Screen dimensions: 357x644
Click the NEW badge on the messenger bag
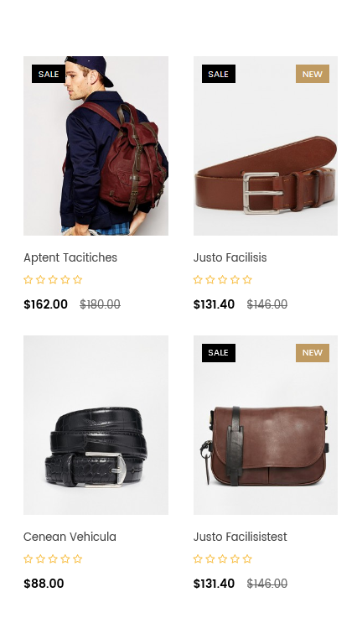pos(313,353)
